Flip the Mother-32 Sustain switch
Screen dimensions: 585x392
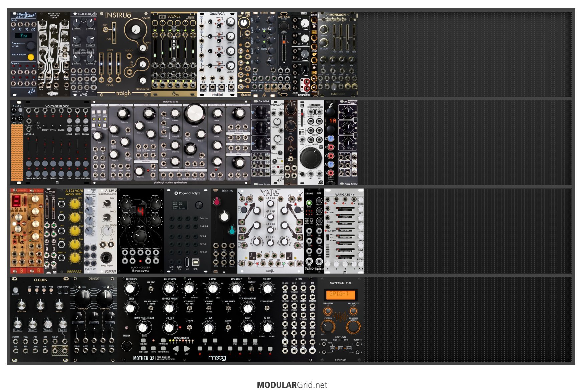click(228, 327)
